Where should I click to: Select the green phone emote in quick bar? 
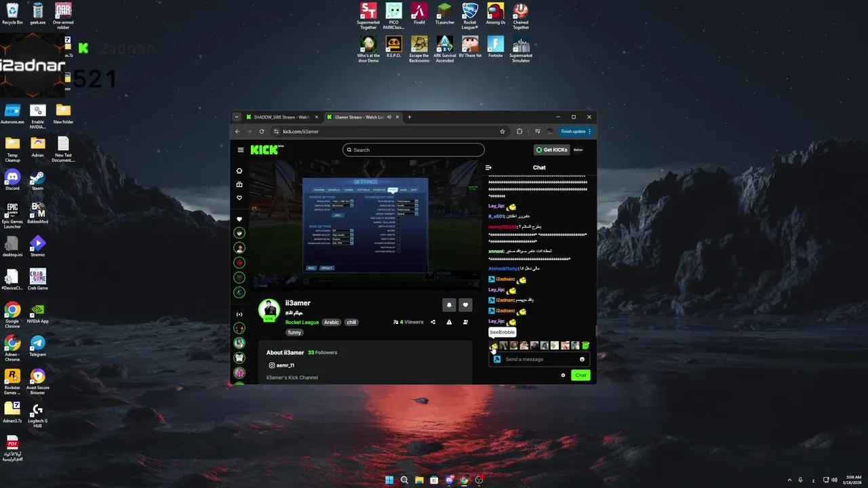click(585, 346)
